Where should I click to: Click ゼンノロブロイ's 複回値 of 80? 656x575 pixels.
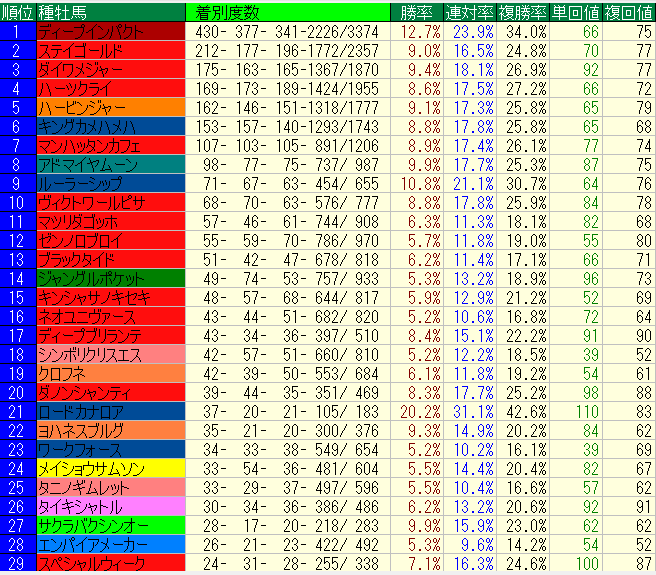coord(644,241)
